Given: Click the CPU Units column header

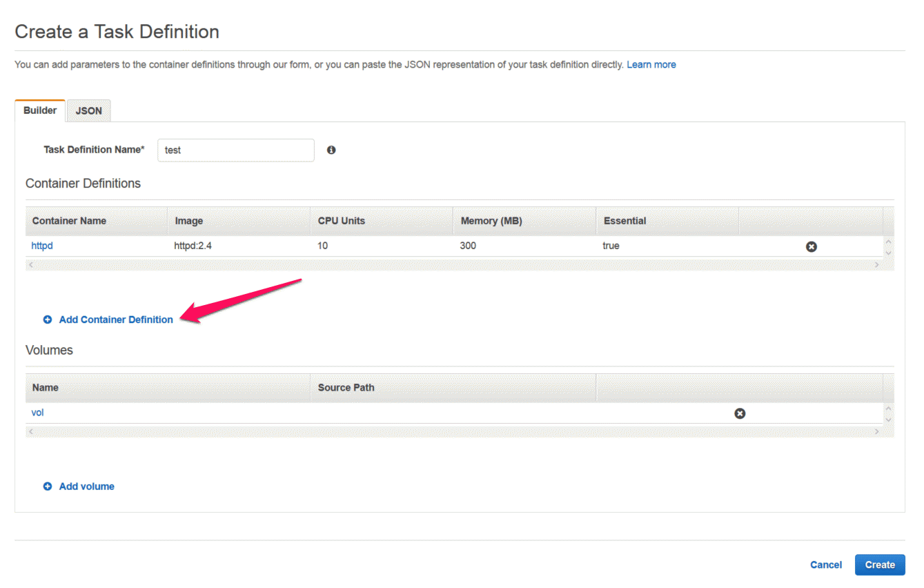Looking at the screenshot, I should 382,221.
